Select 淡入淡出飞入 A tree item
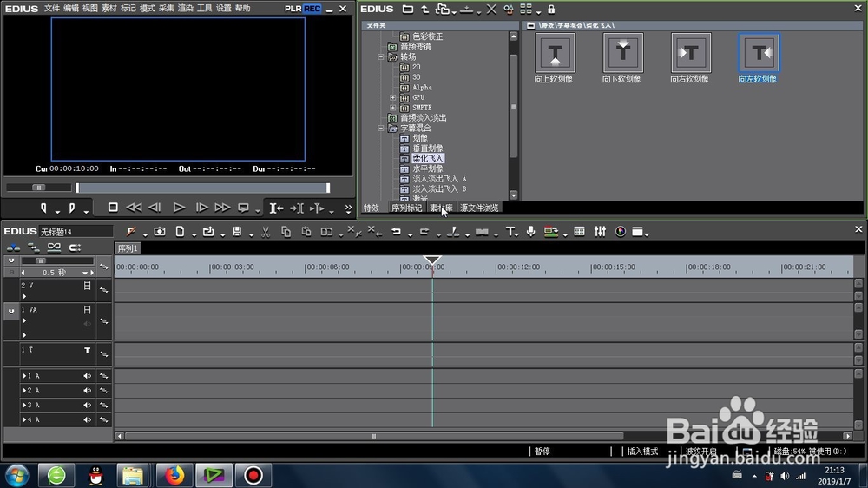The width and height of the screenshot is (868, 488). [x=439, y=179]
